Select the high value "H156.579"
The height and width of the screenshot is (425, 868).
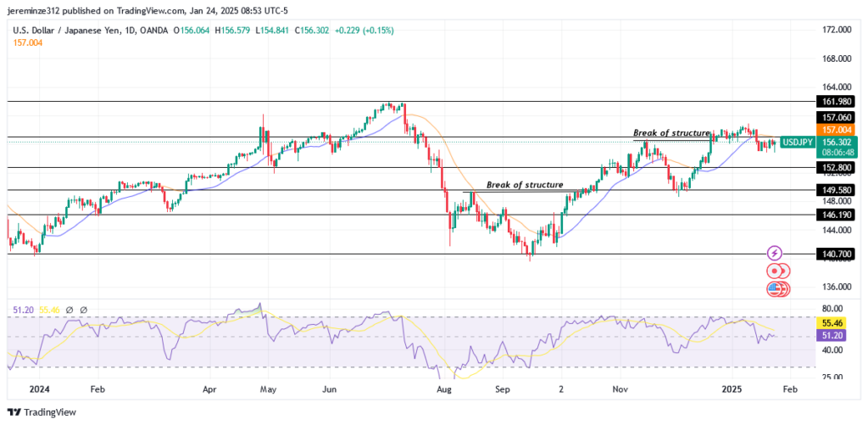(x=234, y=31)
